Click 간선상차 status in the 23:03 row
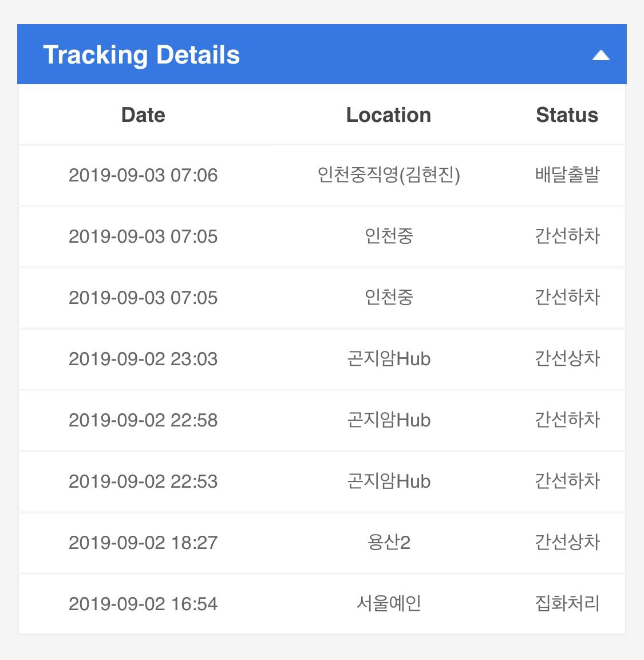This screenshot has width=644, height=660. pos(567,359)
